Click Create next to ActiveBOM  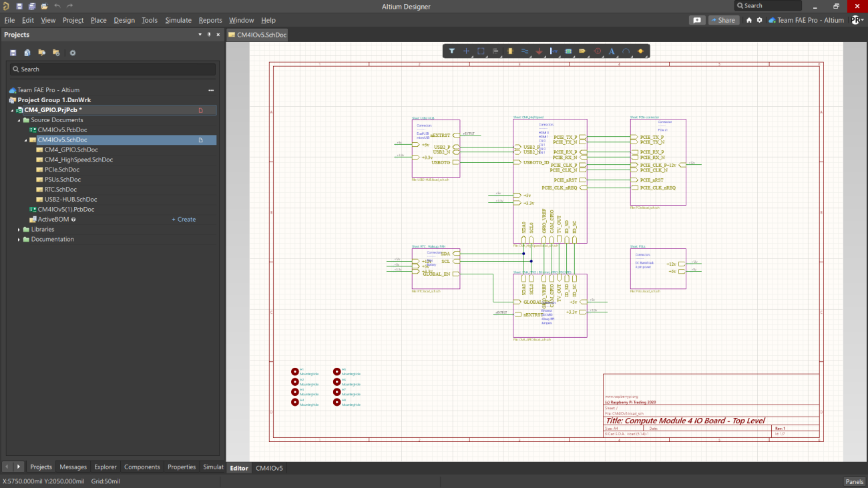point(184,219)
